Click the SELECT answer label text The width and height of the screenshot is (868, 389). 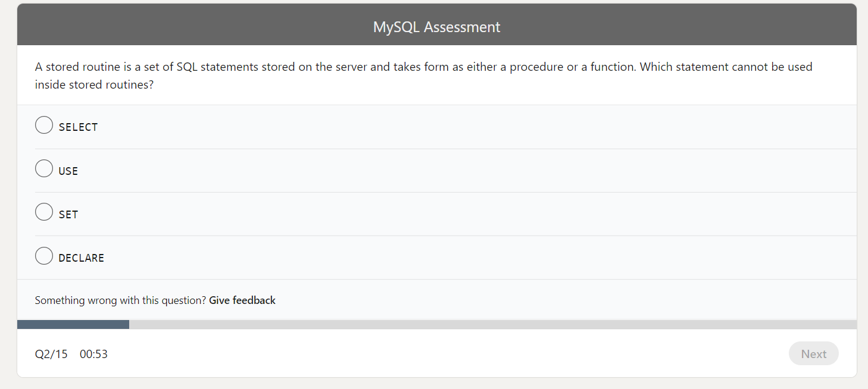(78, 126)
